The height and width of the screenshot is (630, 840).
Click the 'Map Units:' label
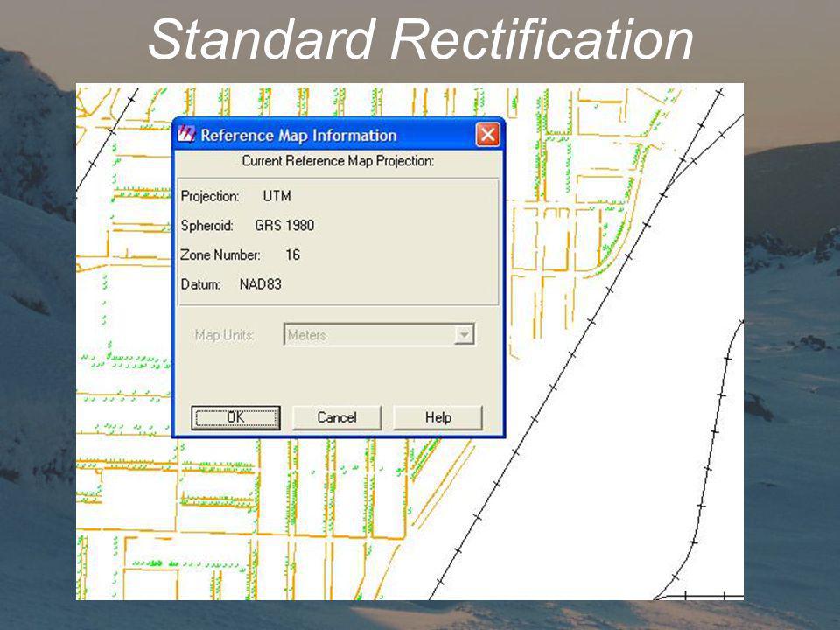point(225,335)
